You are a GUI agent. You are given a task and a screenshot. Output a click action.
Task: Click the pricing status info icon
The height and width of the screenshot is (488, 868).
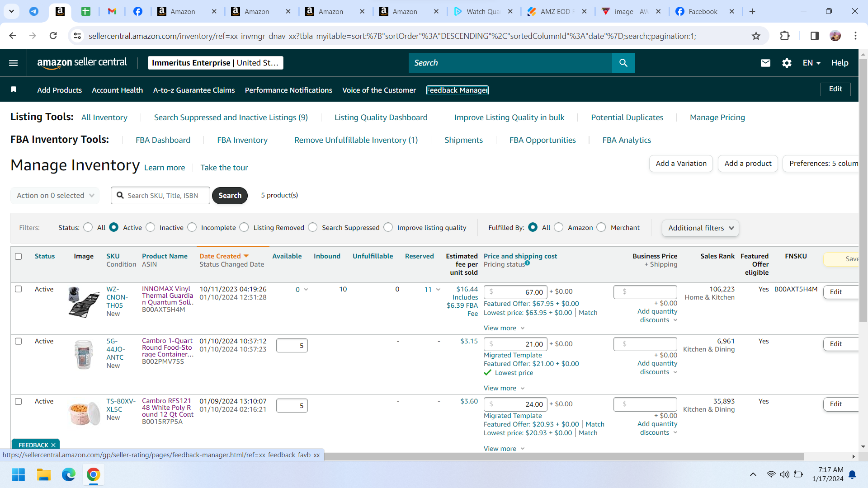(x=527, y=263)
